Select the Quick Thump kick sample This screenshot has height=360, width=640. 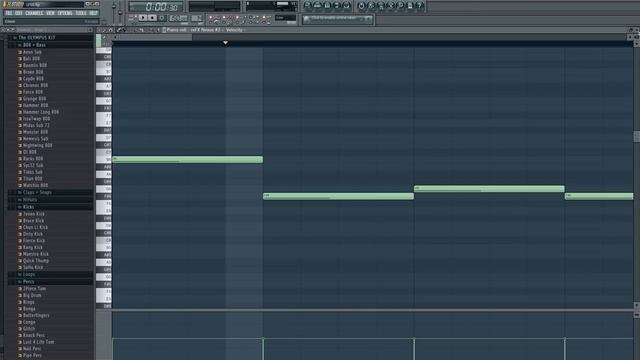click(36, 261)
